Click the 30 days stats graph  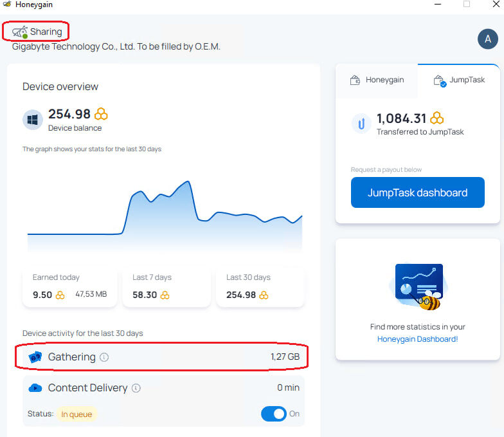coord(165,216)
